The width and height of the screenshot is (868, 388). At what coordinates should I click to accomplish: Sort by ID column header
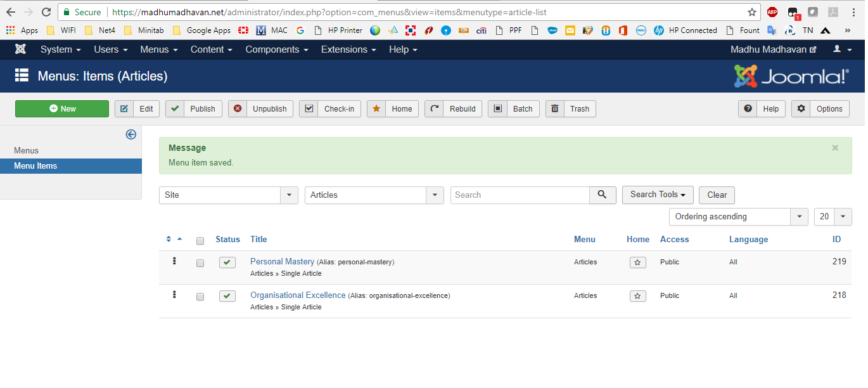tap(837, 239)
